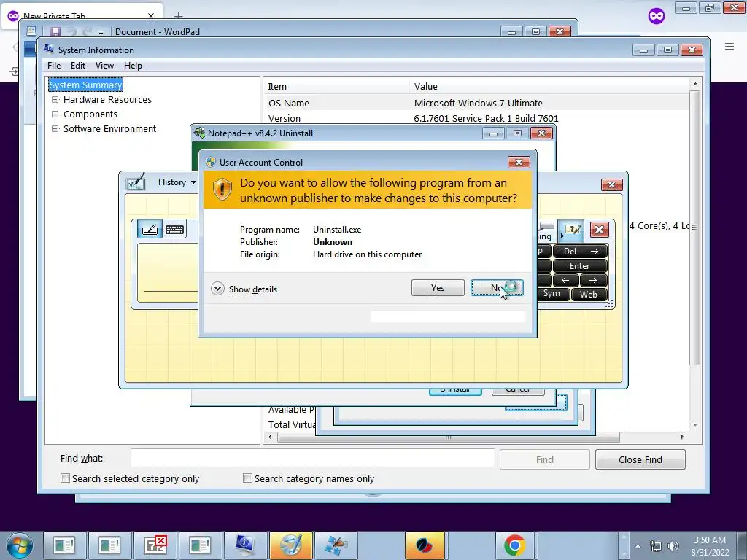The height and width of the screenshot is (560, 747).
Task: Switch to handwriting pen mode in Input Panel
Action: (x=150, y=230)
